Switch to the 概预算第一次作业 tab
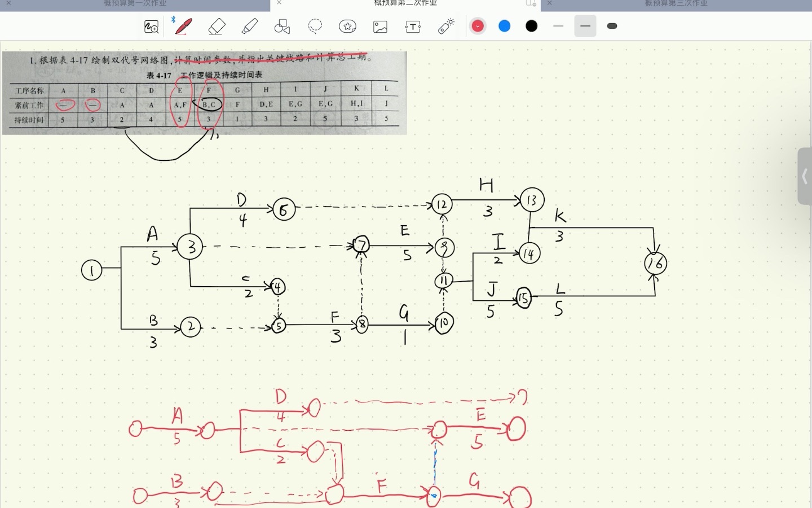The width and height of the screenshot is (812, 508). tap(135, 3)
